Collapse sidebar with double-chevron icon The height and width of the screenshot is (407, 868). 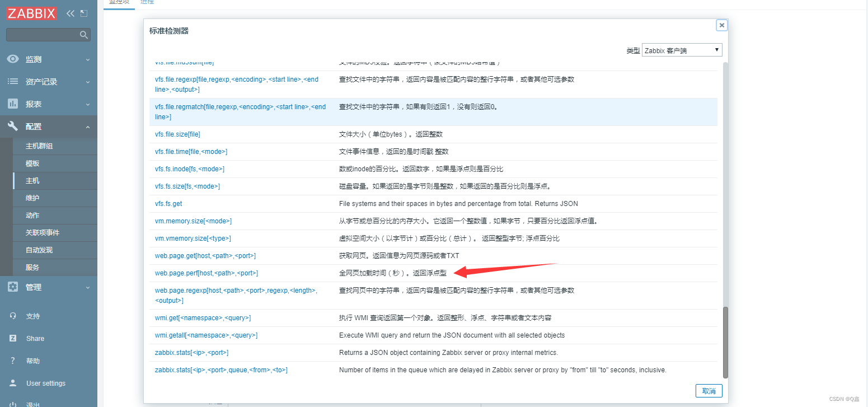70,13
